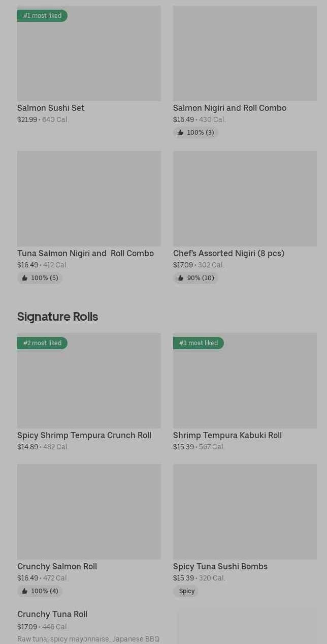
Task: Select Chef's Assorted Nigiri (8 pcs) title
Action: [x=228, y=253]
